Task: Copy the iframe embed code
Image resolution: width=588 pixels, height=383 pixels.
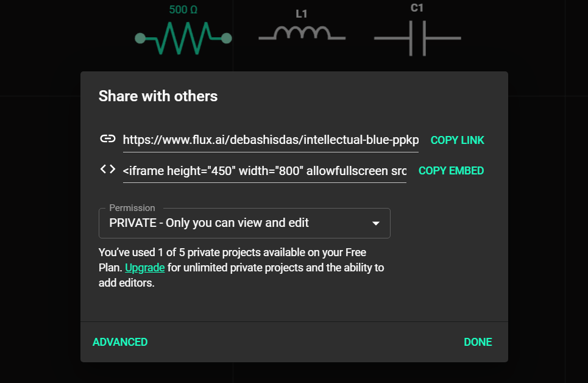Action: [450, 171]
